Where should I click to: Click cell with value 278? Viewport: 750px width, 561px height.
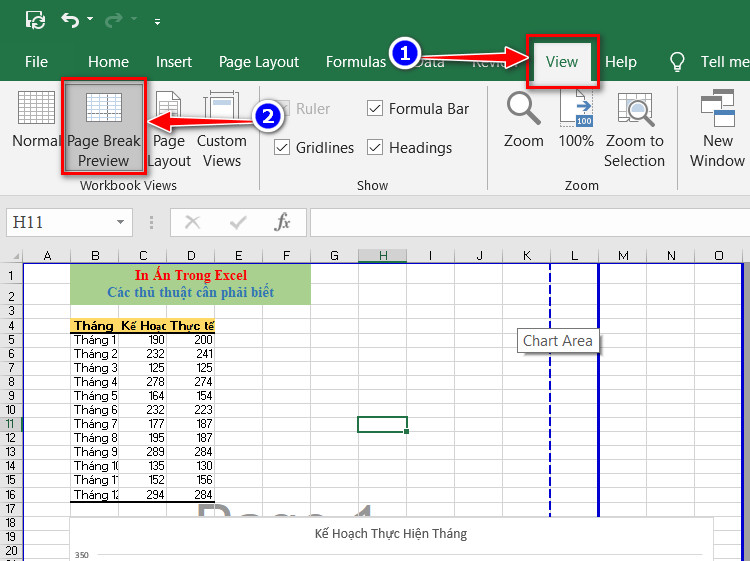click(x=143, y=382)
